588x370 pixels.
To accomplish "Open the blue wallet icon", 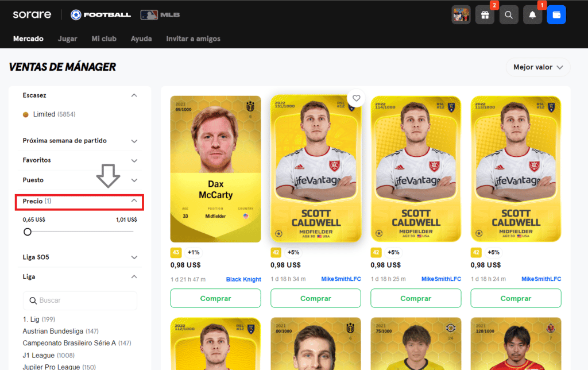I will point(556,15).
